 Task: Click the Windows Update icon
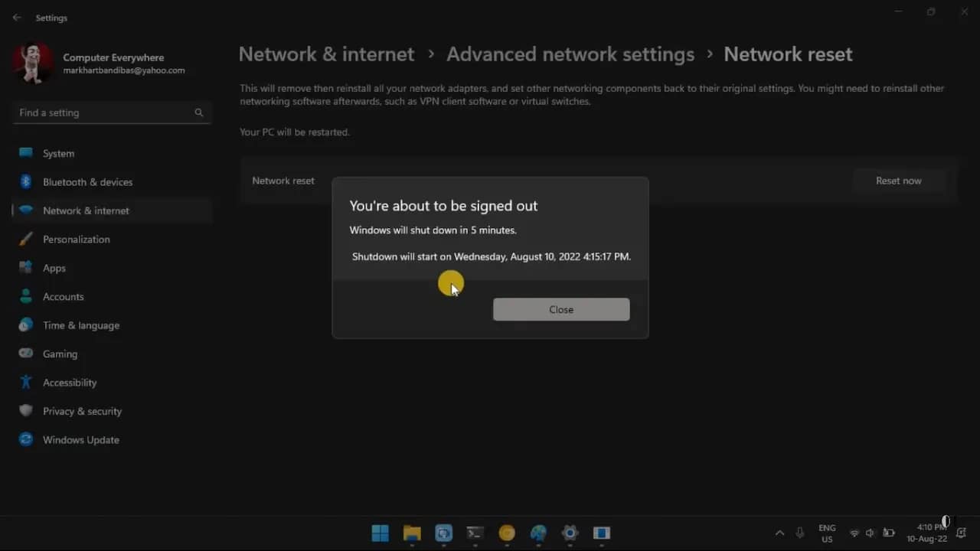click(x=25, y=439)
